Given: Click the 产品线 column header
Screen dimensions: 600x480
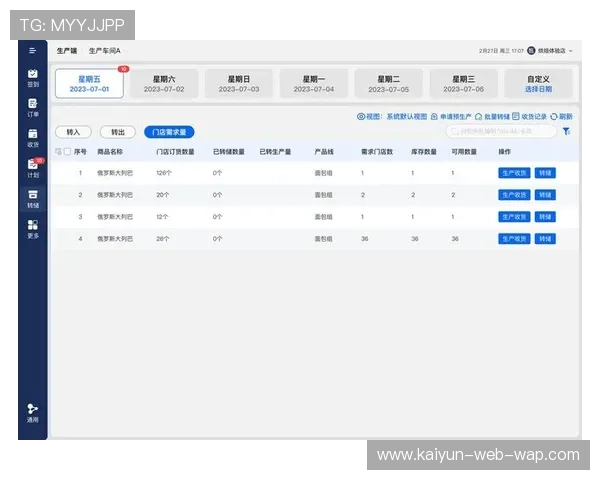Looking at the screenshot, I should click(x=324, y=152).
